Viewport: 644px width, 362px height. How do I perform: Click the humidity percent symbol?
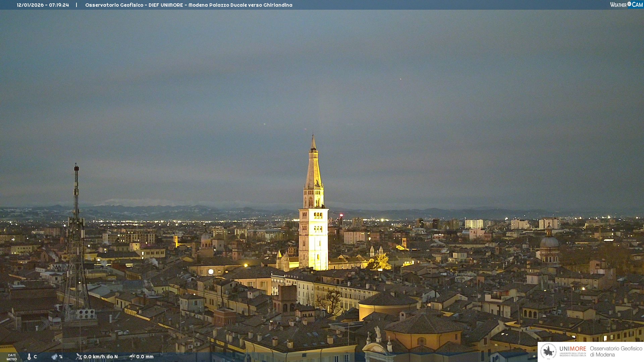[61, 357]
